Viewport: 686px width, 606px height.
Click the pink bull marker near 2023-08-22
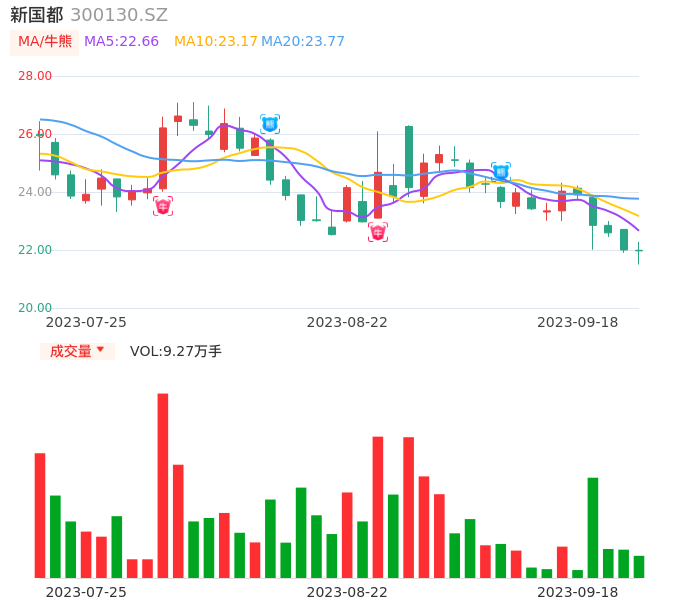378,232
